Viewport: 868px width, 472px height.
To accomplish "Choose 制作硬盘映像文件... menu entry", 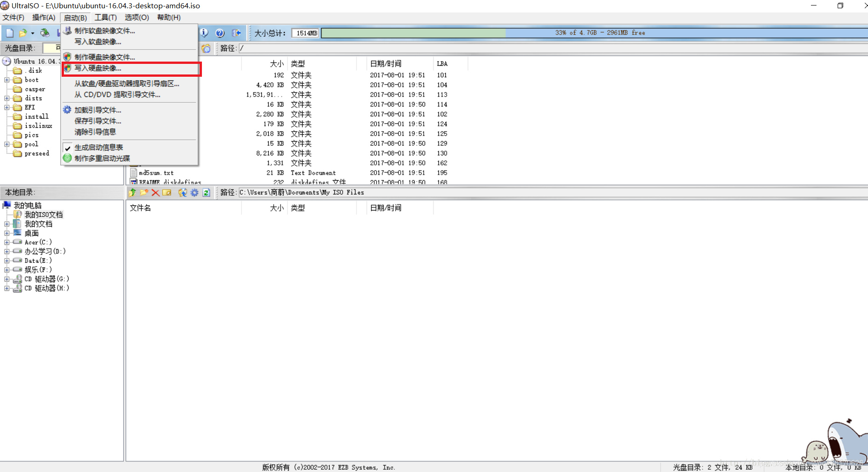I will (x=130, y=57).
